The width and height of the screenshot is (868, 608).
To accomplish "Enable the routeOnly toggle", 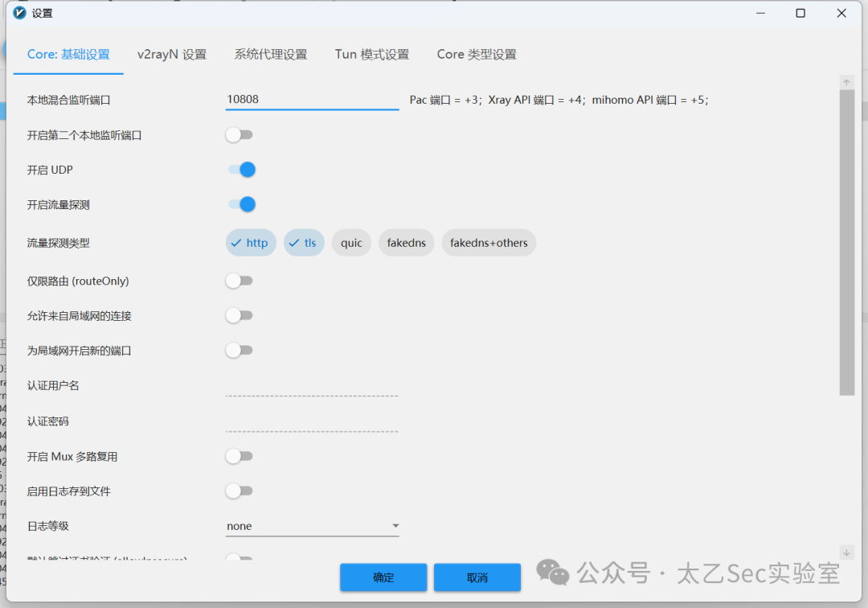I will coord(240,280).
